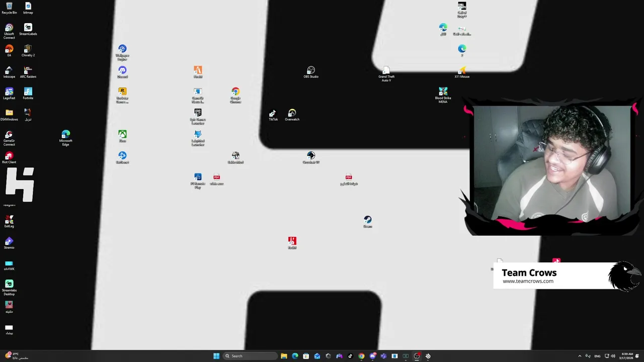This screenshot has width=644, height=362.
Task: Click the Windows Start button
Action: point(216,356)
